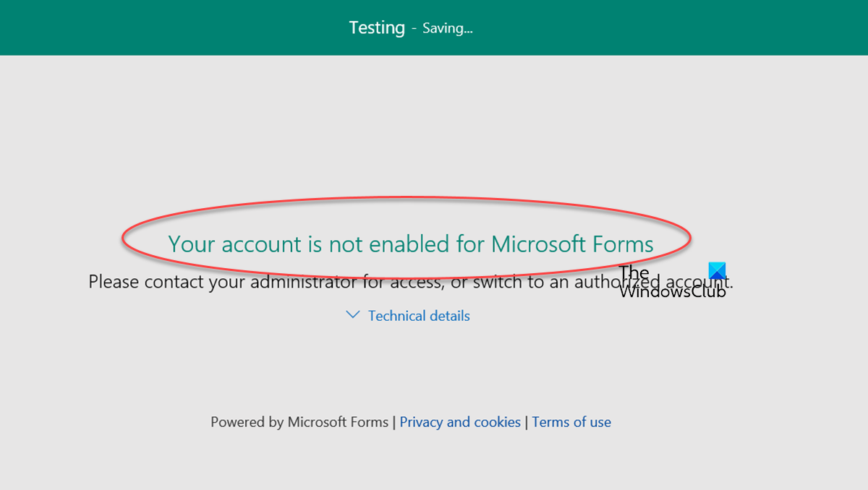Click the blue TheWindowsClub logo icon

(x=716, y=271)
